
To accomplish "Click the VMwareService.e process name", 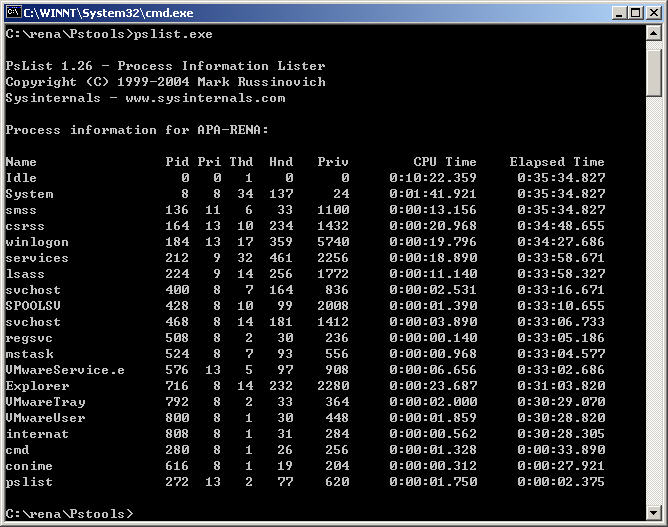I will pos(65,370).
